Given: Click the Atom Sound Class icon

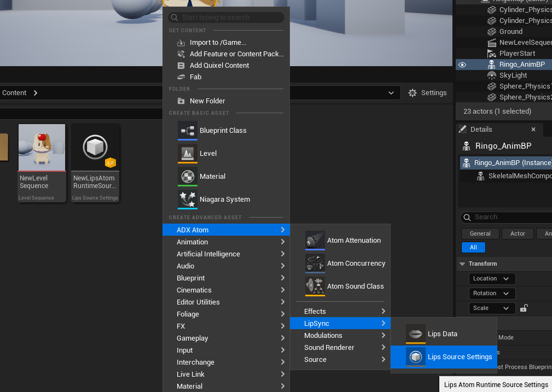Looking at the screenshot, I should tap(315, 286).
